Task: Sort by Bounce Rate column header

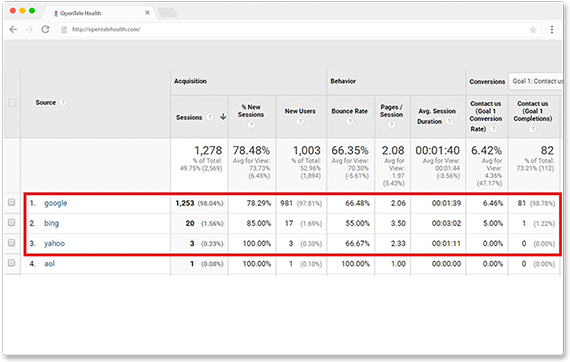Action: coord(349,111)
